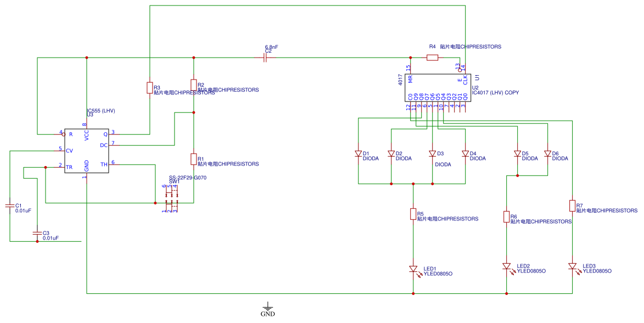Select the "MR" pin label on the 4017
The height and width of the screenshot is (323, 644).
[410, 79]
